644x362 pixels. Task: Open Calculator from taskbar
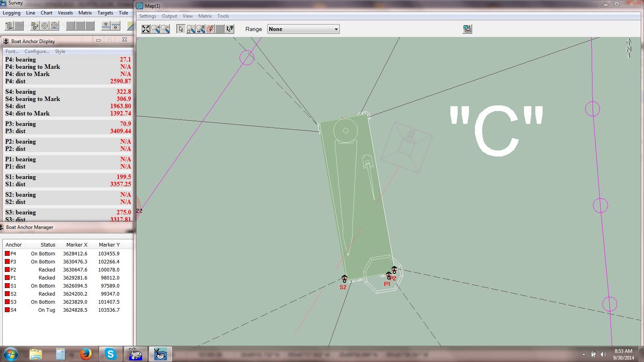[x=60, y=354]
